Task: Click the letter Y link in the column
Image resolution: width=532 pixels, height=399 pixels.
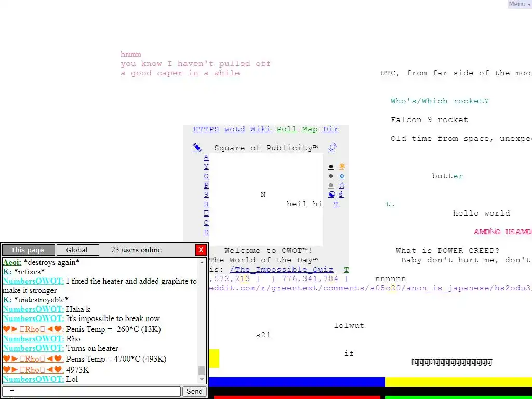Action: click(206, 167)
